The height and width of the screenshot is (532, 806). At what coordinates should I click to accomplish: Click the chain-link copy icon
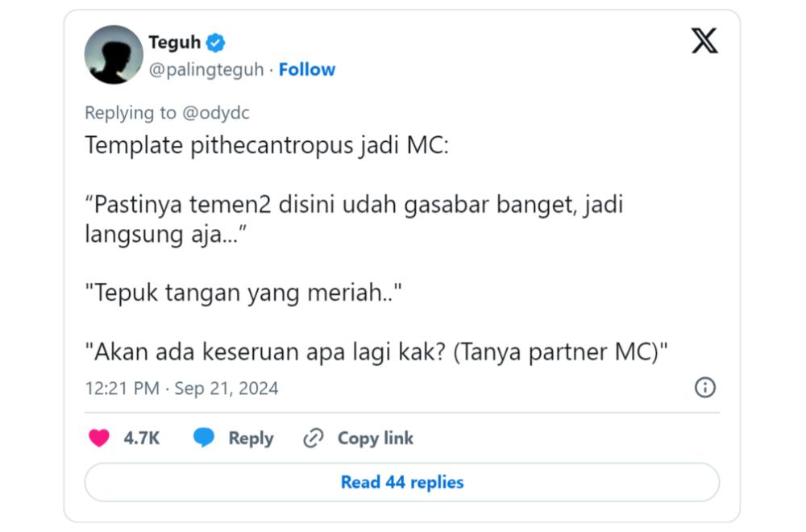tap(313, 438)
